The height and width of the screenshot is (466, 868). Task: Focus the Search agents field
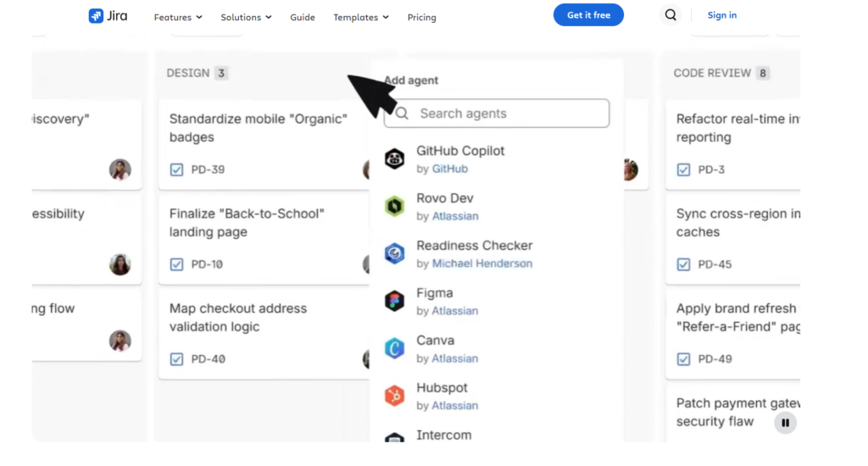[497, 114]
